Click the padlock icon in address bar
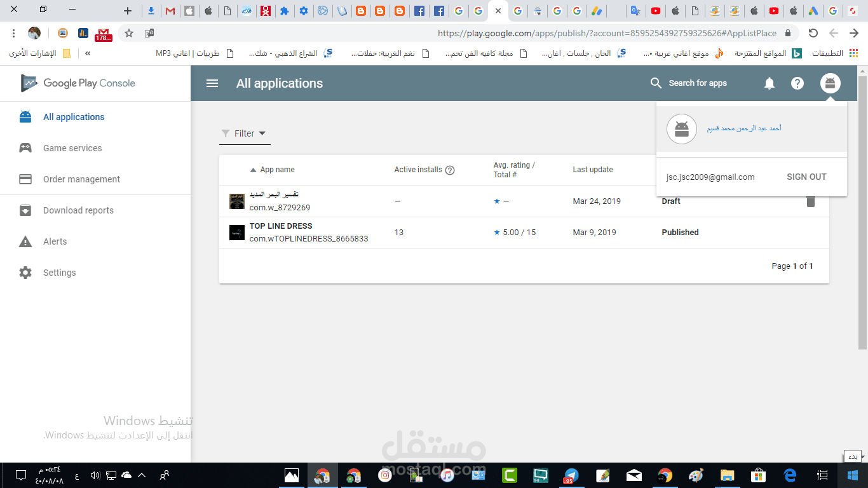The width and height of the screenshot is (868, 488). click(x=788, y=33)
